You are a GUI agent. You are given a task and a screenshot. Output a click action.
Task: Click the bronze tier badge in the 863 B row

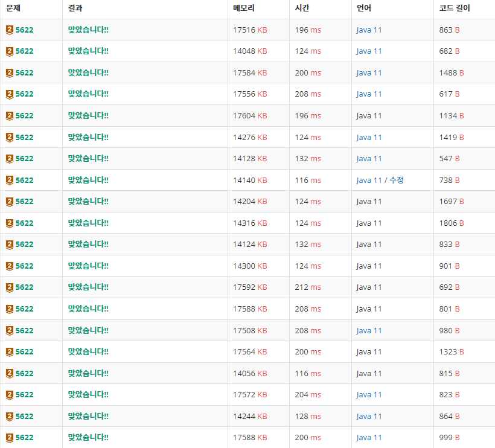10,30
